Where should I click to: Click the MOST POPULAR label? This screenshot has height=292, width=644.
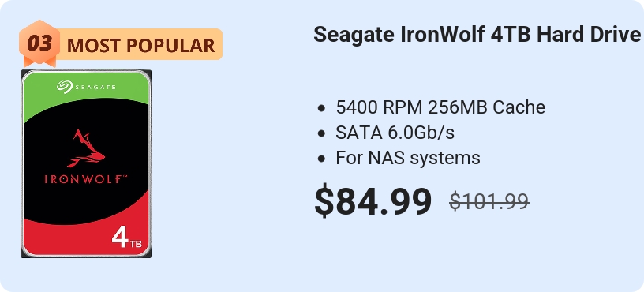140,46
